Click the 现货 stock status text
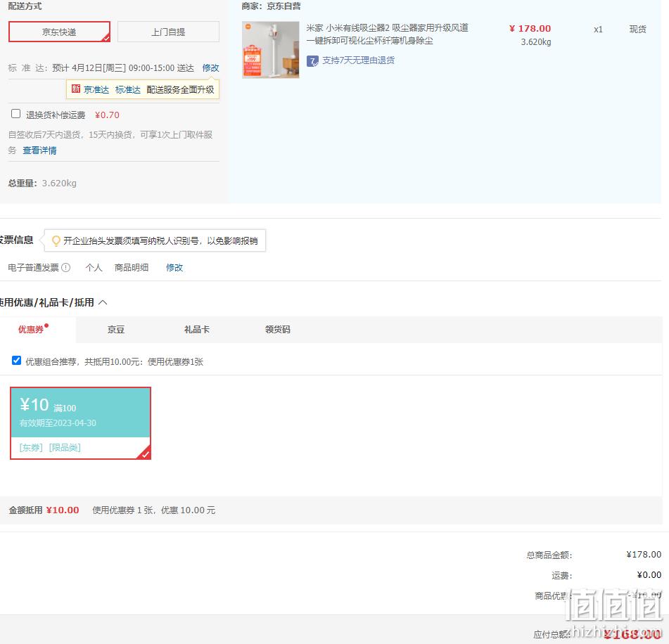Viewport: 669px width, 644px height. point(638,29)
